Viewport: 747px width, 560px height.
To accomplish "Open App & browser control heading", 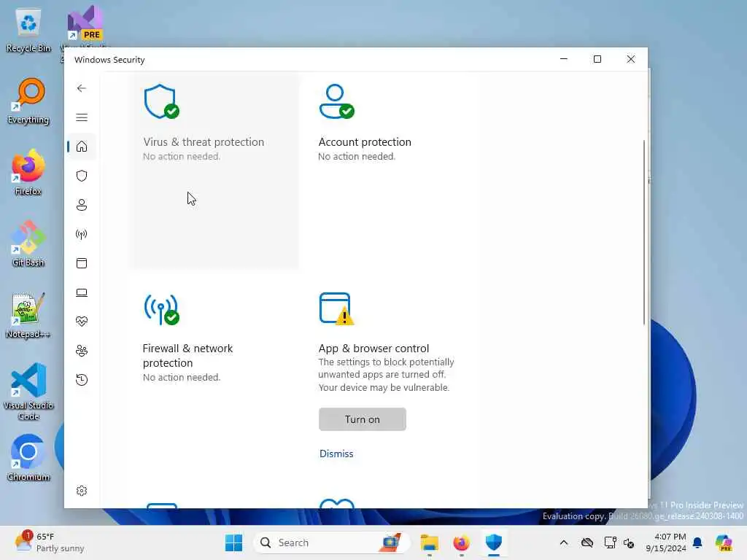I will (x=373, y=348).
